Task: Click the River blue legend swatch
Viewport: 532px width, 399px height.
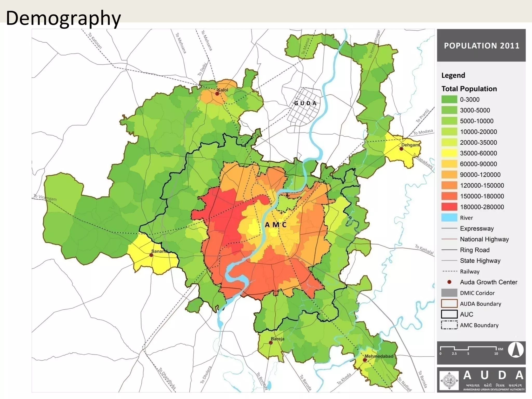Action: click(x=449, y=218)
